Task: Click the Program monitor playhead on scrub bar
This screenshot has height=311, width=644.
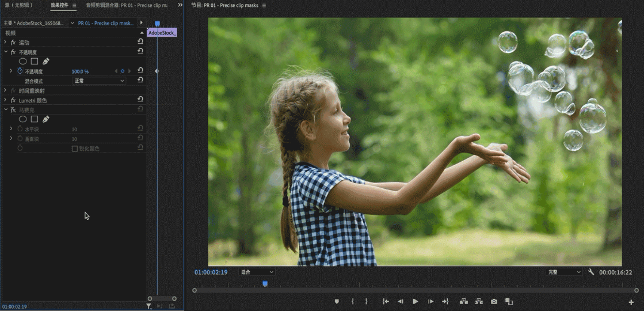Action: [265, 284]
